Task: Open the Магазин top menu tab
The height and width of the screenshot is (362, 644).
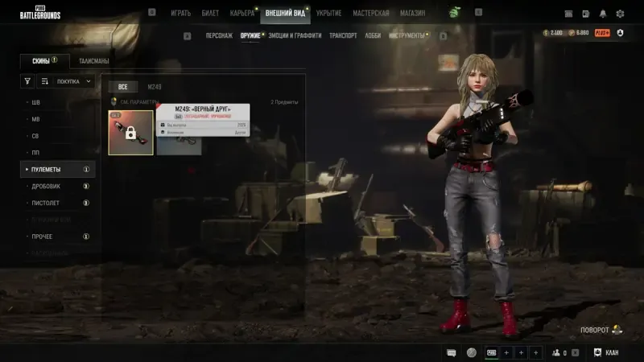Action: 412,13
